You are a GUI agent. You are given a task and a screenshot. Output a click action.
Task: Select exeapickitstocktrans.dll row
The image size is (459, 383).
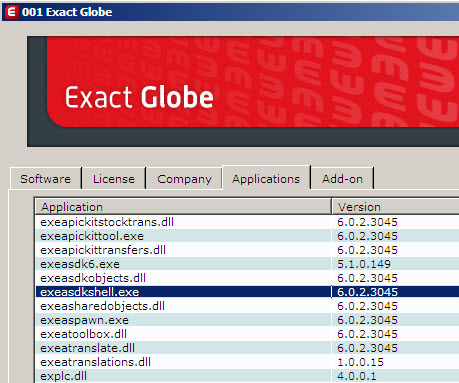[247, 222]
